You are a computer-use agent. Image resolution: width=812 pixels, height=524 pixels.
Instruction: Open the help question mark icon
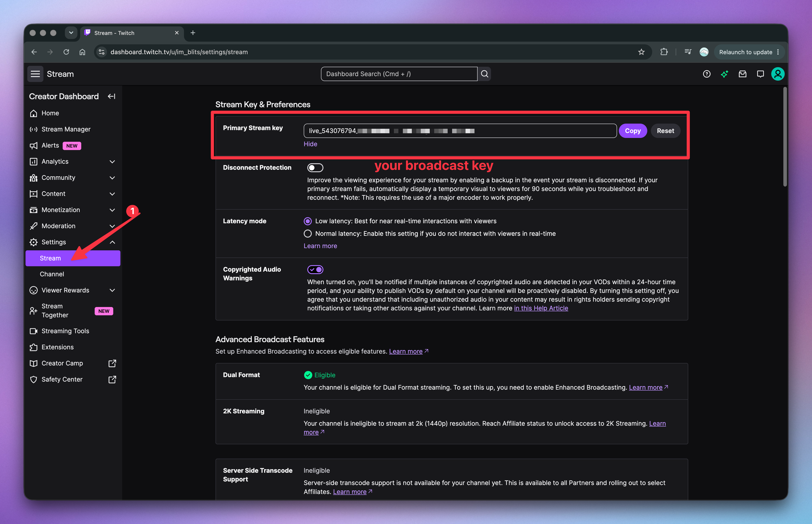point(707,74)
